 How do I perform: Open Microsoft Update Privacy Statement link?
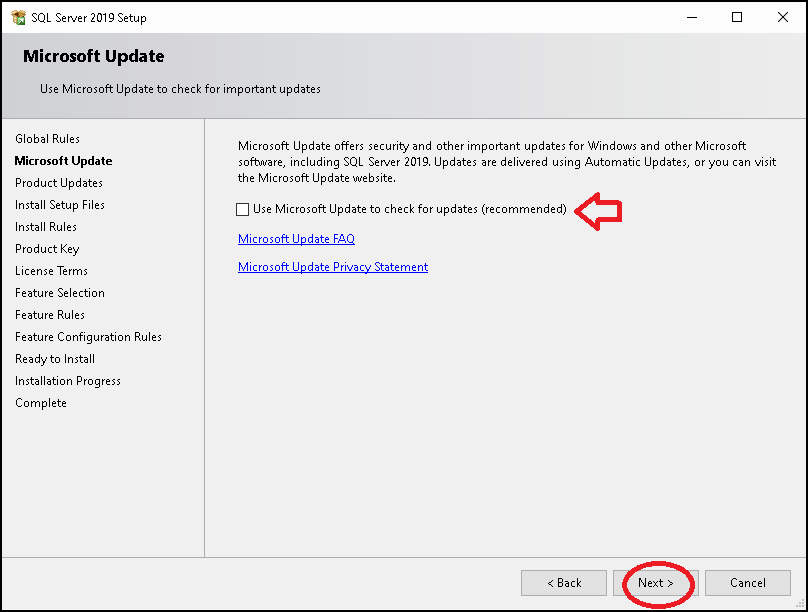coord(333,267)
